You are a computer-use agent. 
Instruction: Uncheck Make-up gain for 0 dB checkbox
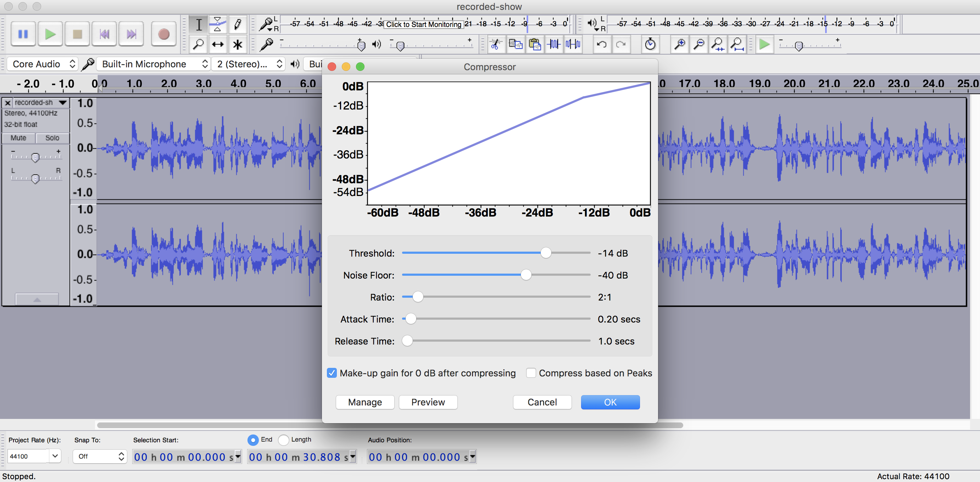tap(332, 373)
